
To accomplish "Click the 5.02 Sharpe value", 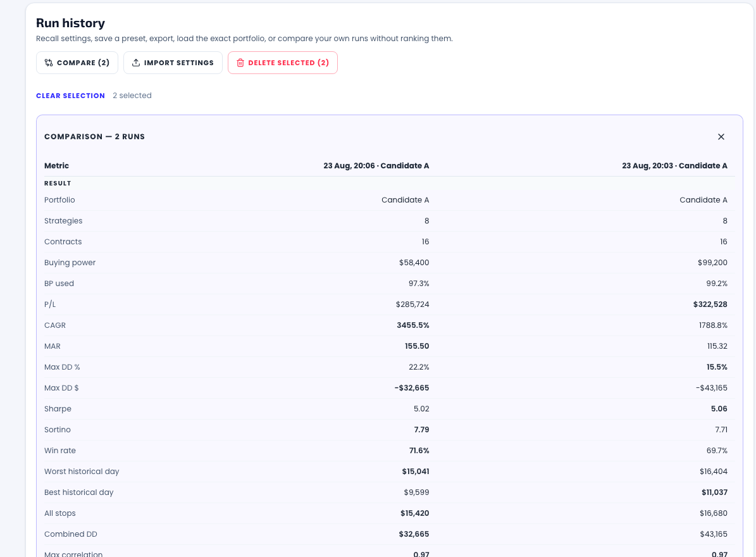I will click(x=421, y=409).
